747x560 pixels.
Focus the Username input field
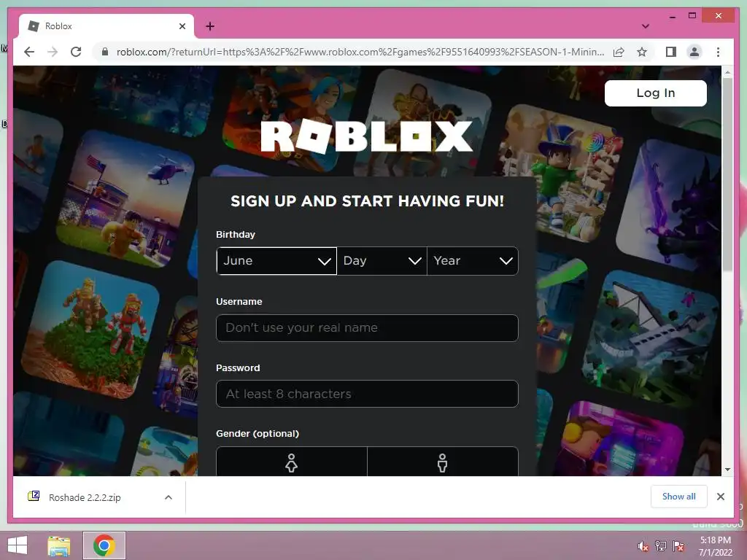pyautogui.click(x=367, y=327)
